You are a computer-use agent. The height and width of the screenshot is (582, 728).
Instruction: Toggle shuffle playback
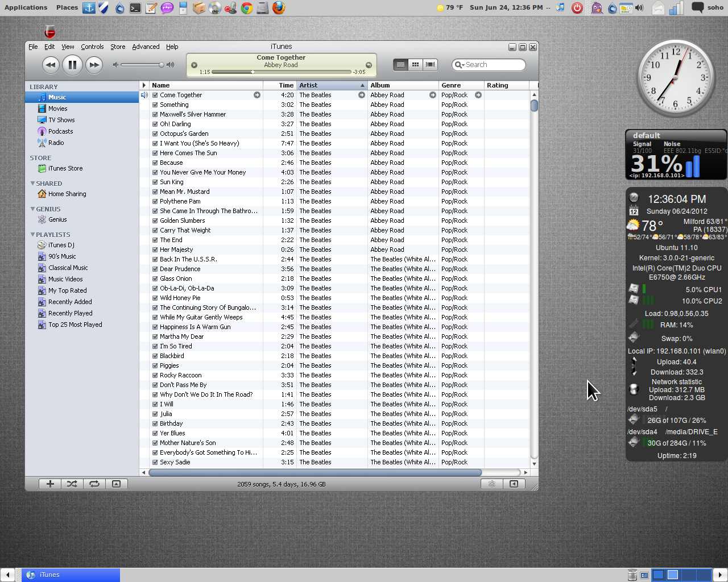(x=72, y=484)
